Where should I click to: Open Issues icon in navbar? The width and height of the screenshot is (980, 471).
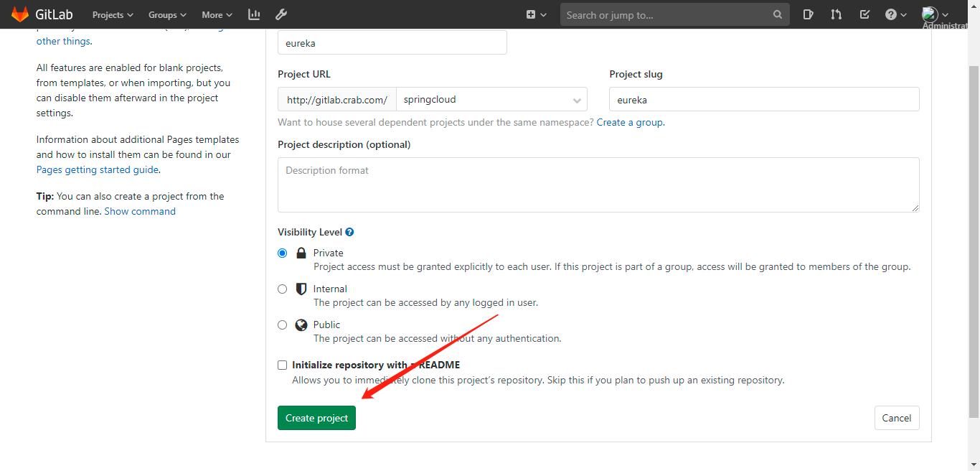click(809, 14)
